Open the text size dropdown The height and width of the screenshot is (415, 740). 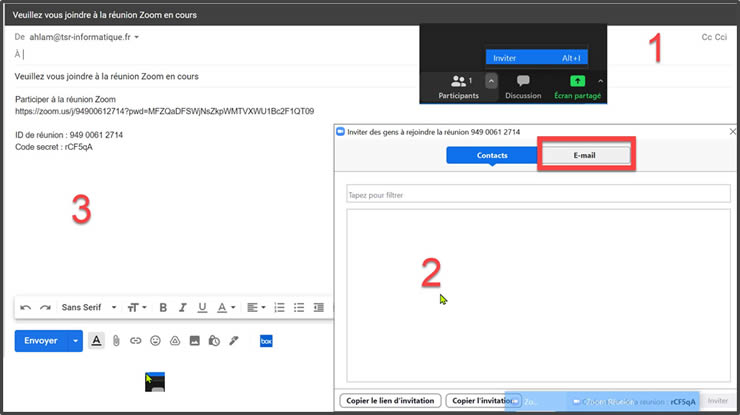137,308
